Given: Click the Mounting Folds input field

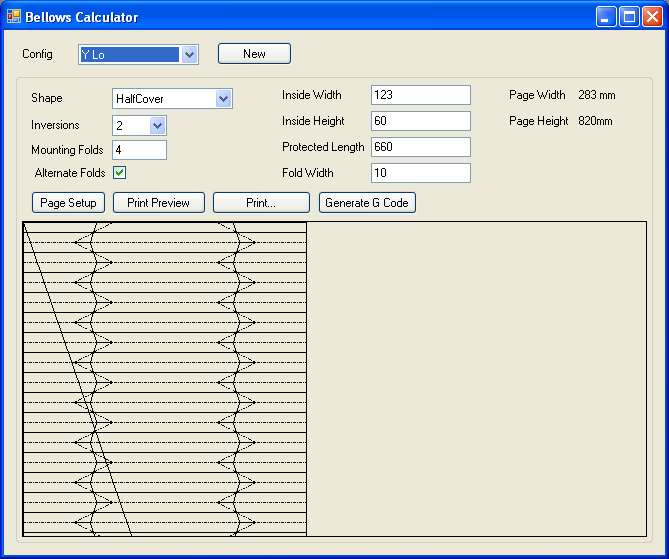Looking at the screenshot, I should point(139,150).
